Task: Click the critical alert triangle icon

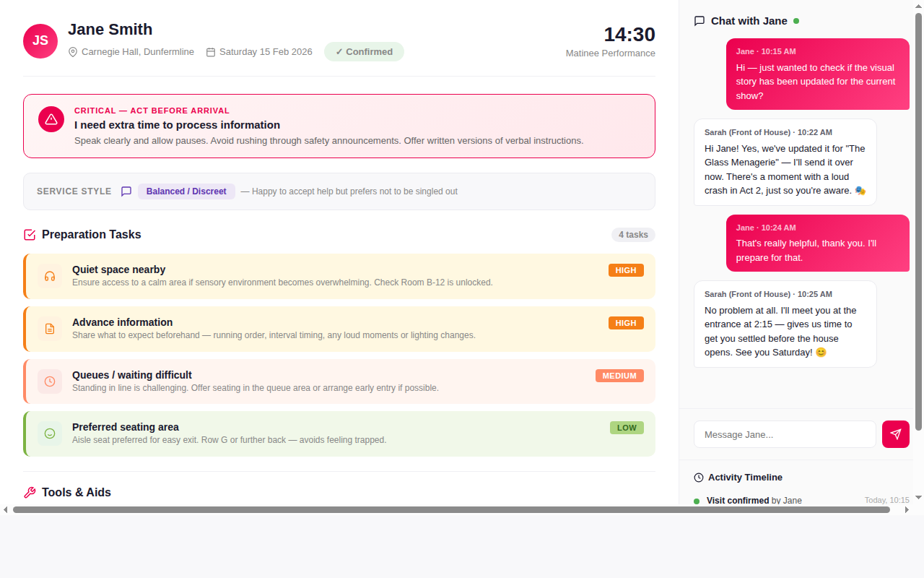Action: 51,118
